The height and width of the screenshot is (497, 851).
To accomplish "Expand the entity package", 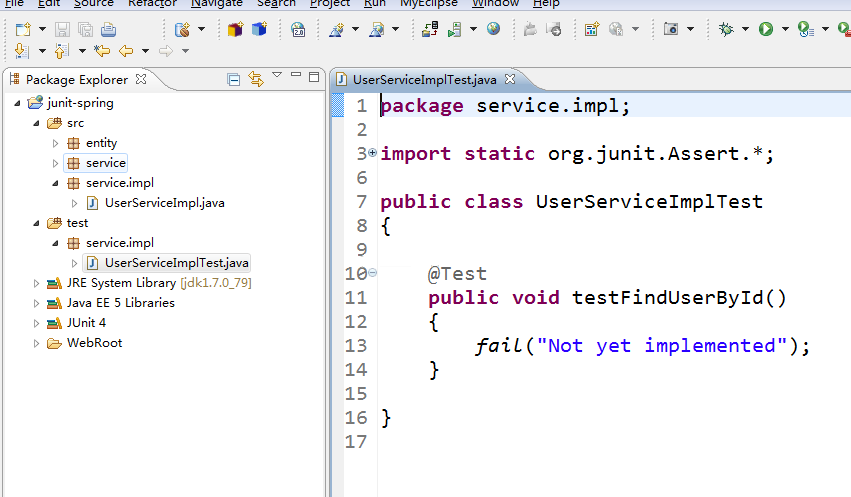I will click(x=55, y=143).
